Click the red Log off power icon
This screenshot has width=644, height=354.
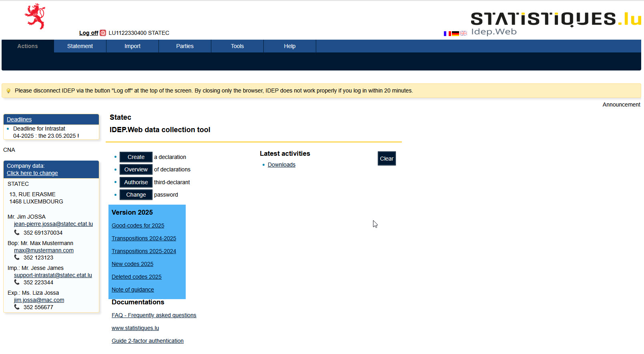[x=103, y=33]
